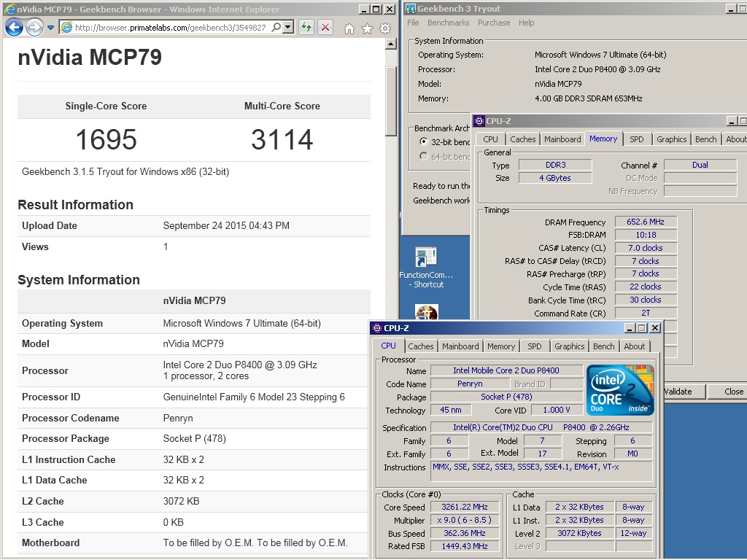The image size is (747, 560).
Task: Switch to Caches tab in back CPU-Z window
Action: pyautogui.click(x=522, y=139)
